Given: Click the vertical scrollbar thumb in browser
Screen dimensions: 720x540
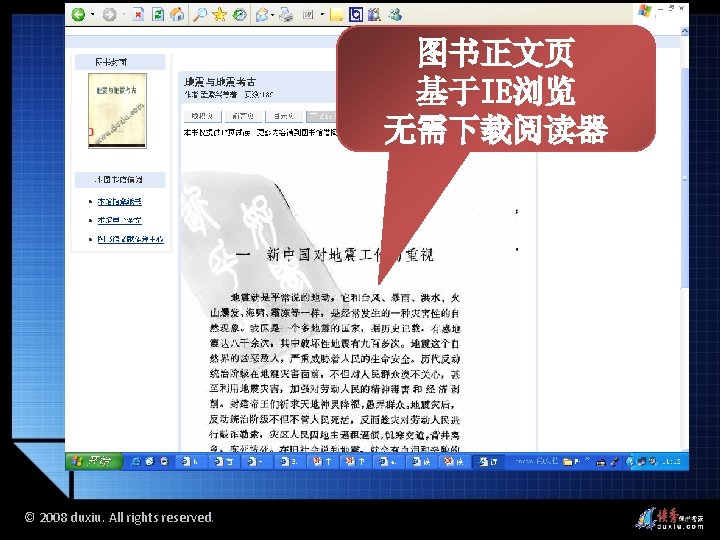Looking at the screenshot, I should (x=684, y=177).
